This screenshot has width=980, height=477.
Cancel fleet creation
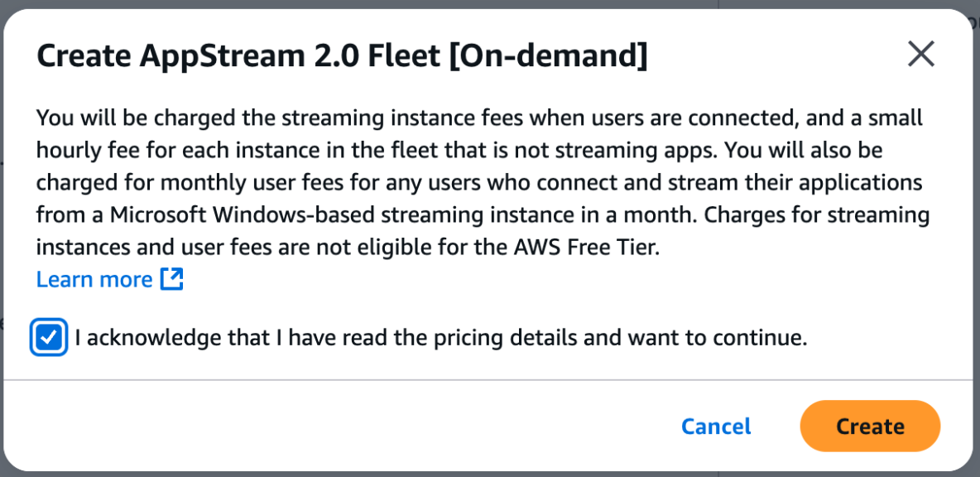[x=716, y=426]
